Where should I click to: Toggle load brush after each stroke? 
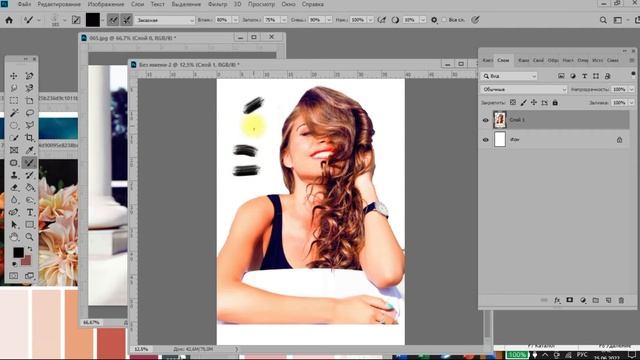point(113,20)
